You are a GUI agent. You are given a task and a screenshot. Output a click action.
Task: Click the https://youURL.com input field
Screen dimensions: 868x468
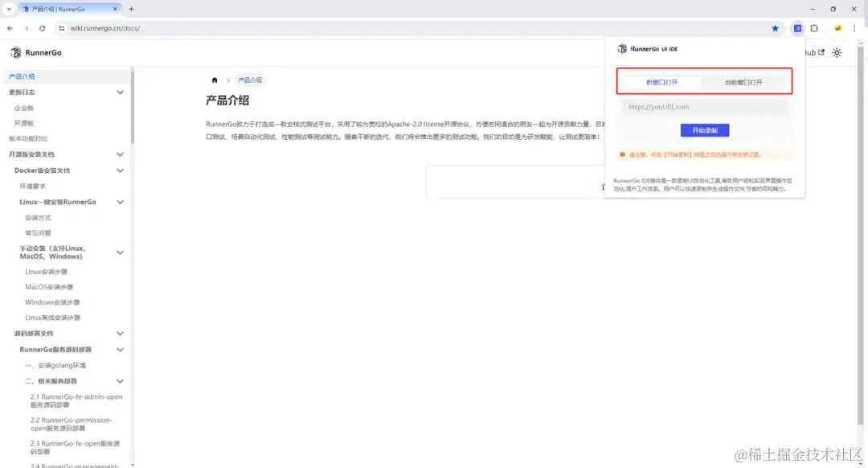click(x=704, y=107)
